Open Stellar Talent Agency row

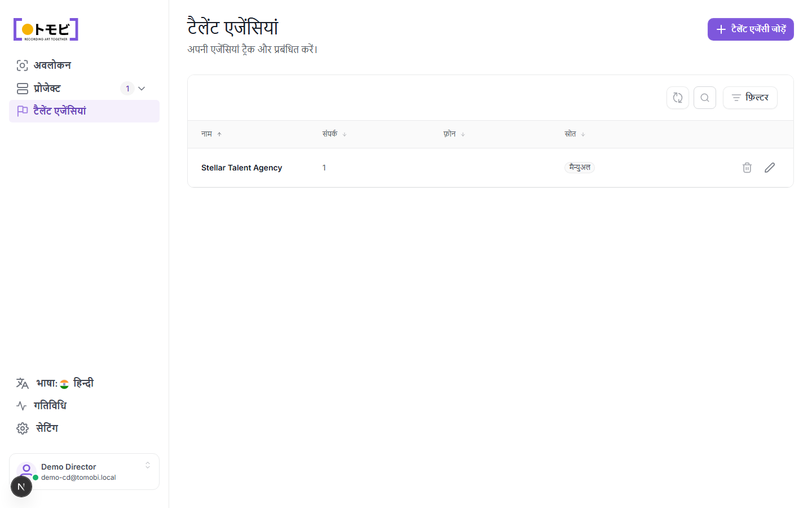(491, 168)
